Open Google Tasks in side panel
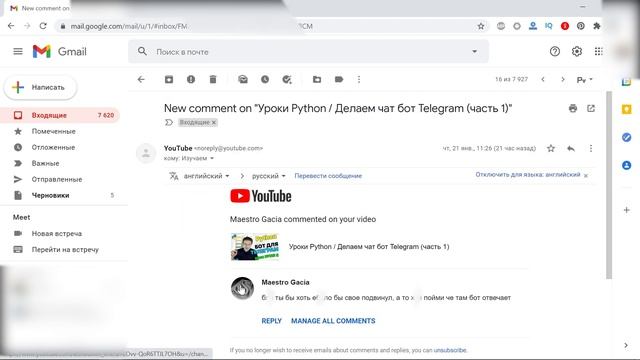Viewport: 640px width, 360px height. coord(627,138)
